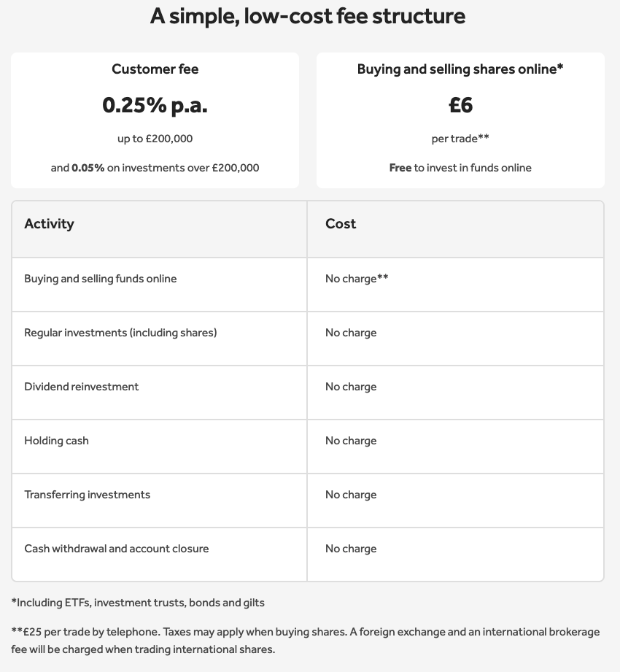620x672 pixels.
Task: Select the 'Transferring investments' row
Action: coord(308,501)
